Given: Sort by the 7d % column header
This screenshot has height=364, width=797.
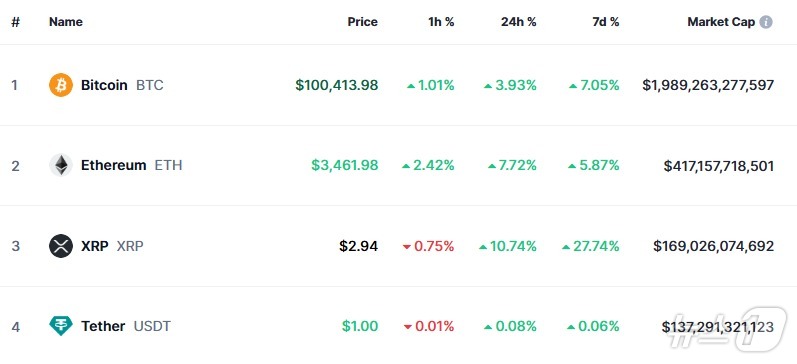Looking at the screenshot, I should [606, 22].
